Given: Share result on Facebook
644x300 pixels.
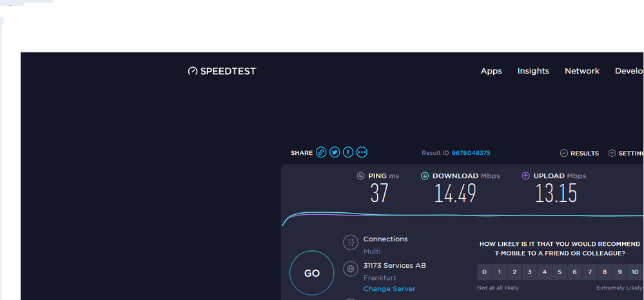Looking at the screenshot, I should pos(348,152).
